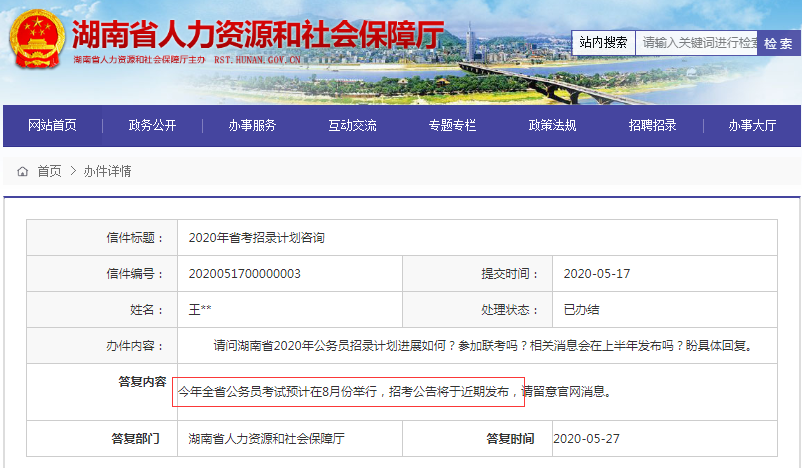Open the 政策法规 navigation menu

[x=552, y=125]
